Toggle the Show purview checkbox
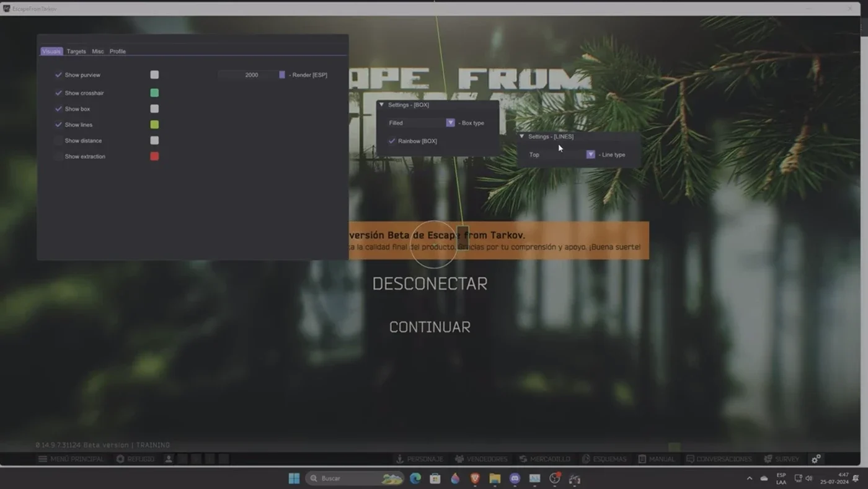868x489 pixels. click(58, 74)
